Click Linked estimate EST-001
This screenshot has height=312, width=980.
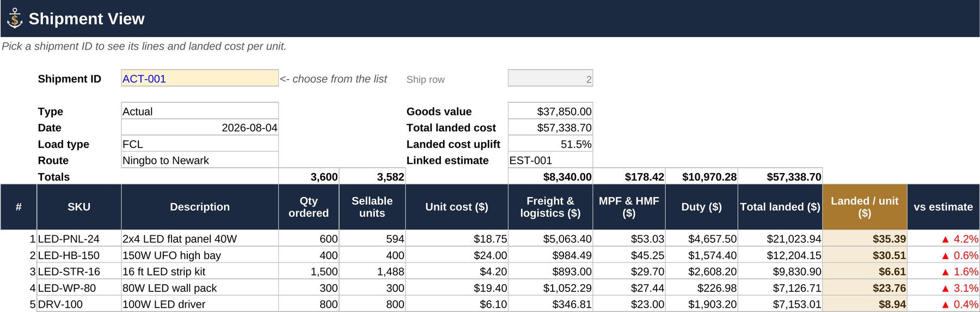(x=550, y=160)
